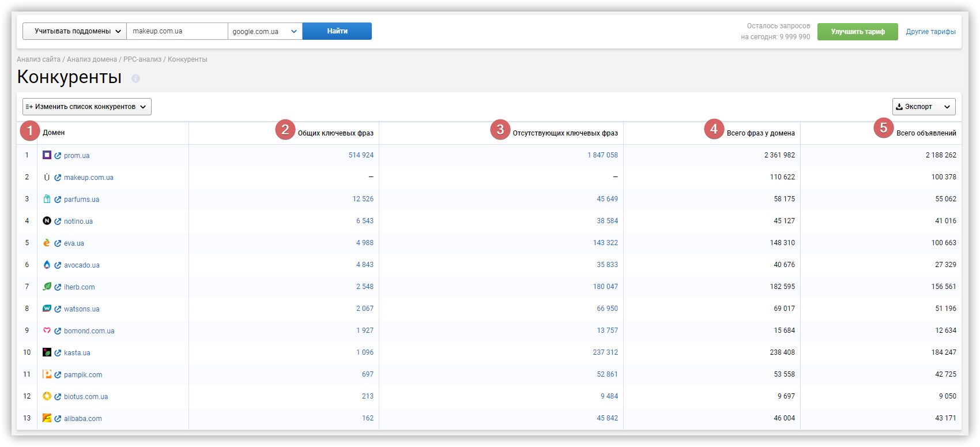Open the parfums.ua domain link
980x447 pixels.
(81, 200)
